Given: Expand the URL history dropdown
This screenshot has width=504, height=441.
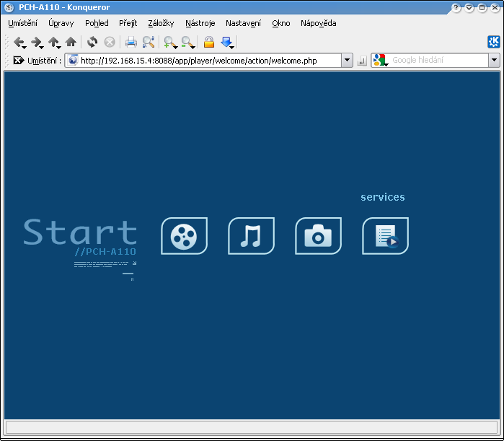Looking at the screenshot, I should (347, 60).
